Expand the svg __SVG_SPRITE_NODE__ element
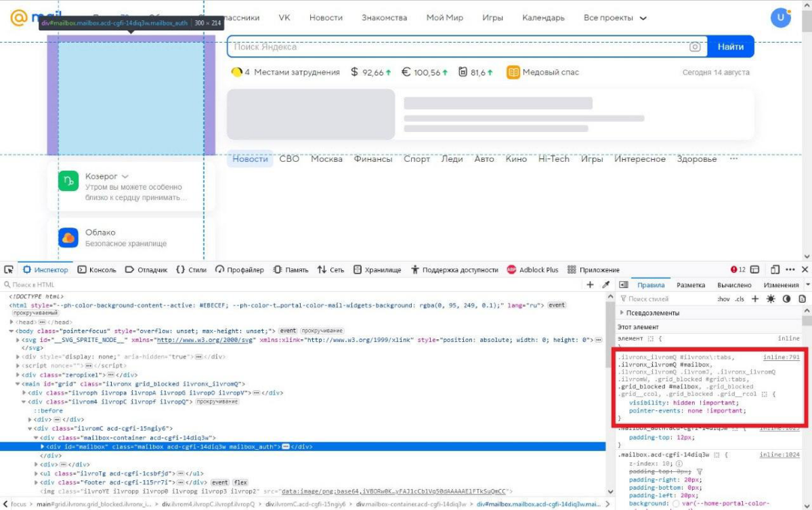Screen dimensions: 812x510 pos(18,339)
